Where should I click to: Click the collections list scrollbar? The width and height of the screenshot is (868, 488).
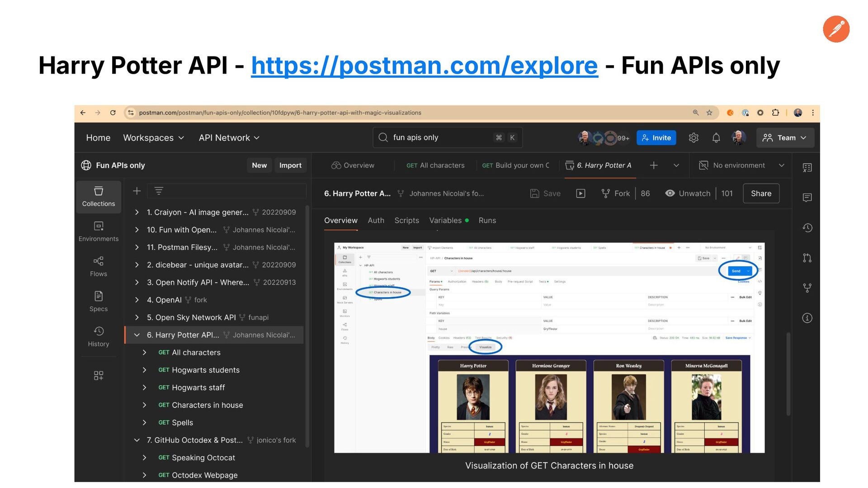[x=307, y=326]
